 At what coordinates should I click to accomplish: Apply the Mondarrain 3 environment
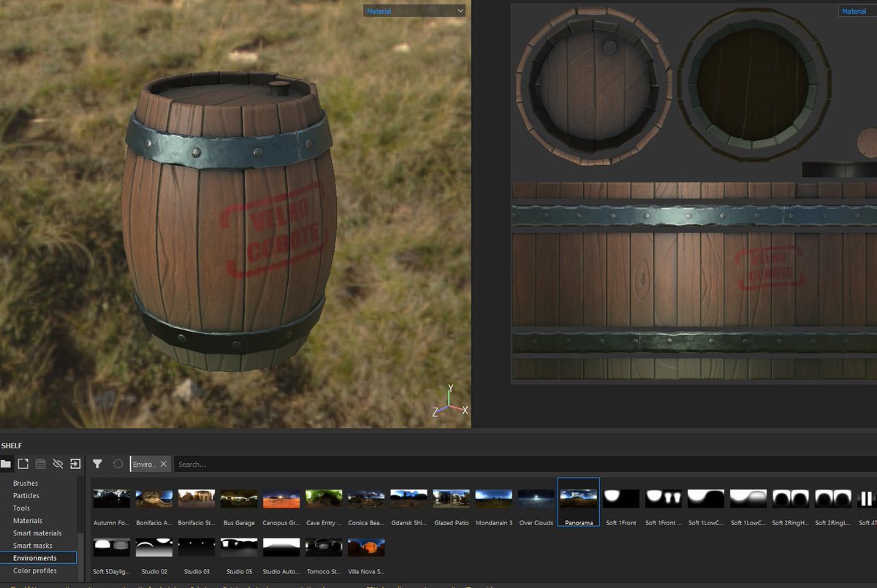tap(493, 499)
